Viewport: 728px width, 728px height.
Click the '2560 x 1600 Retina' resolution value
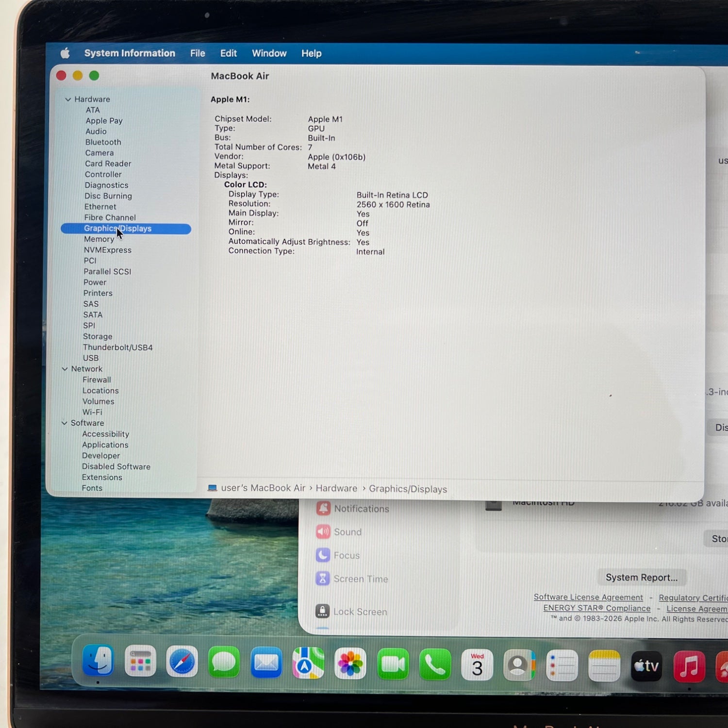(393, 205)
